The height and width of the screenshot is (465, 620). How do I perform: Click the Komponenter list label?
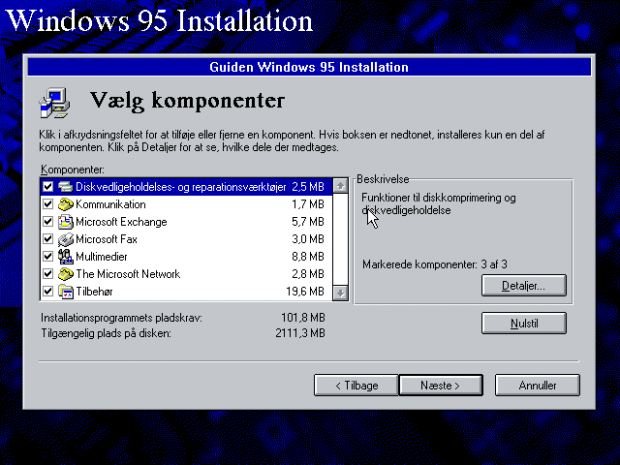(72, 170)
